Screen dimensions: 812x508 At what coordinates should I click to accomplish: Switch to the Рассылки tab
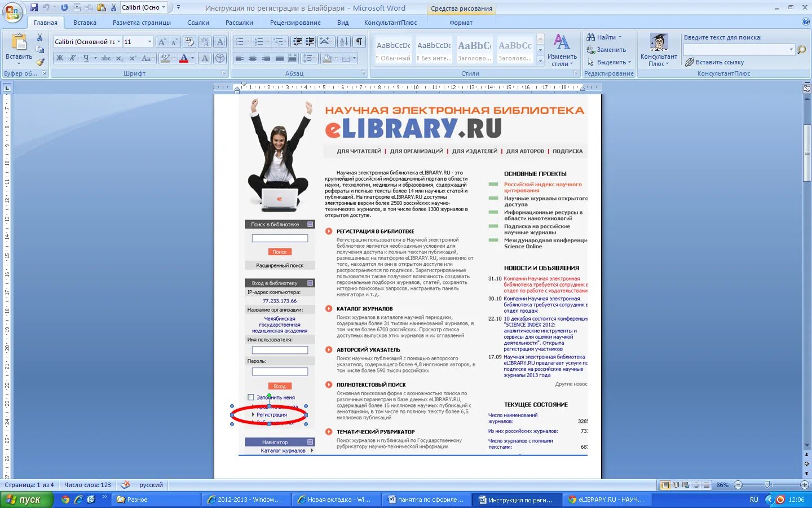click(x=239, y=23)
